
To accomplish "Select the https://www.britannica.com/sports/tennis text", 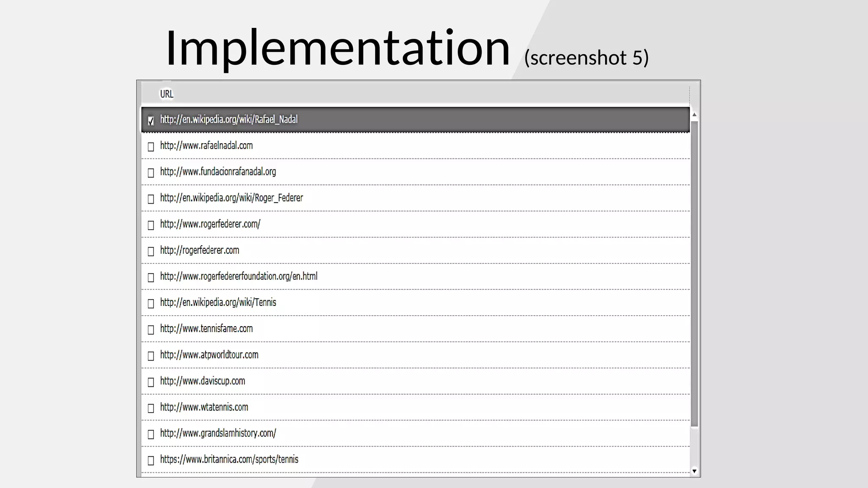I will pyautogui.click(x=229, y=460).
